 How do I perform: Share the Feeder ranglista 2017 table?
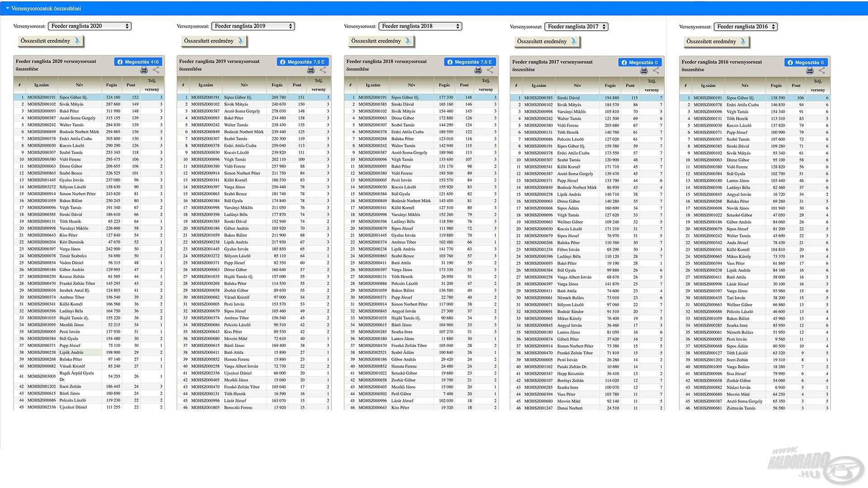click(x=656, y=70)
